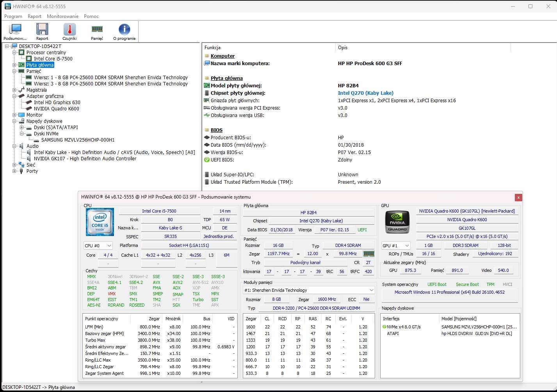Viewport: 557px width, 392px height.
Task: Click the SR335 SSPEC field
Action: coord(171,236)
